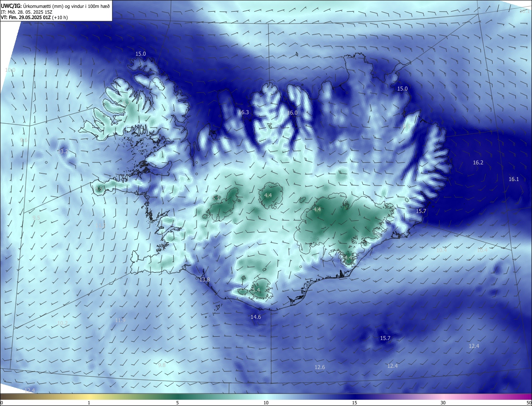Click the 5 tick on the color scale

(177, 403)
